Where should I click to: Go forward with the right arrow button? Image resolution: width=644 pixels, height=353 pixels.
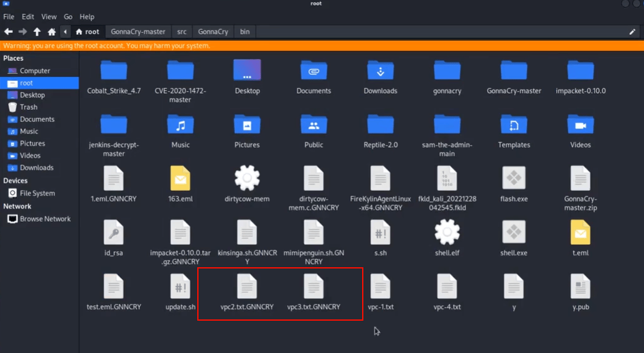tap(22, 32)
